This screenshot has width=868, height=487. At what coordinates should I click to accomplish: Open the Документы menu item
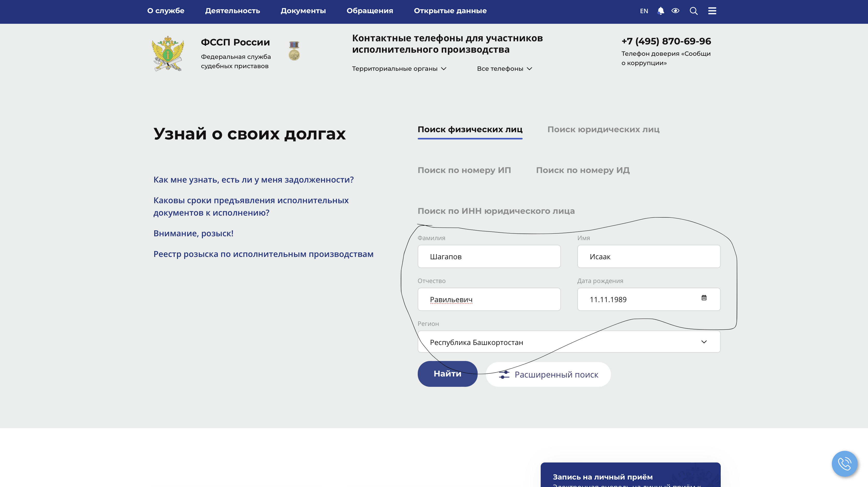(x=303, y=11)
